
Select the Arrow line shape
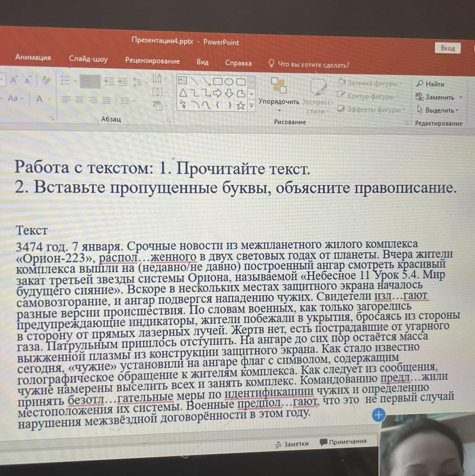pyautogui.click(x=207, y=81)
